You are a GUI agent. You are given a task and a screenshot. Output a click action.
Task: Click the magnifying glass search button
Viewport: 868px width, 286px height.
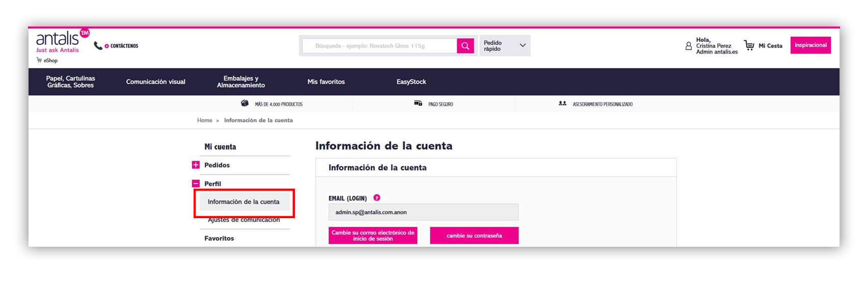tap(465, 46)
